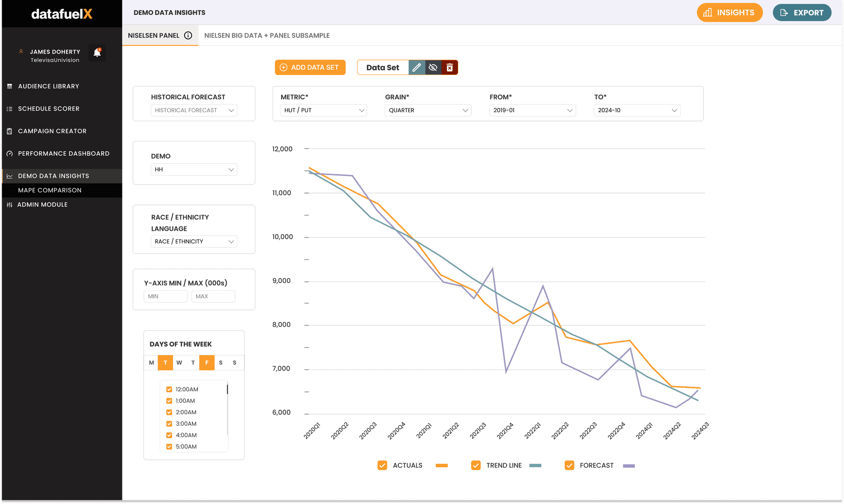
Task: Switch to the Nielsen Panel tab
Action: (160, 35)
